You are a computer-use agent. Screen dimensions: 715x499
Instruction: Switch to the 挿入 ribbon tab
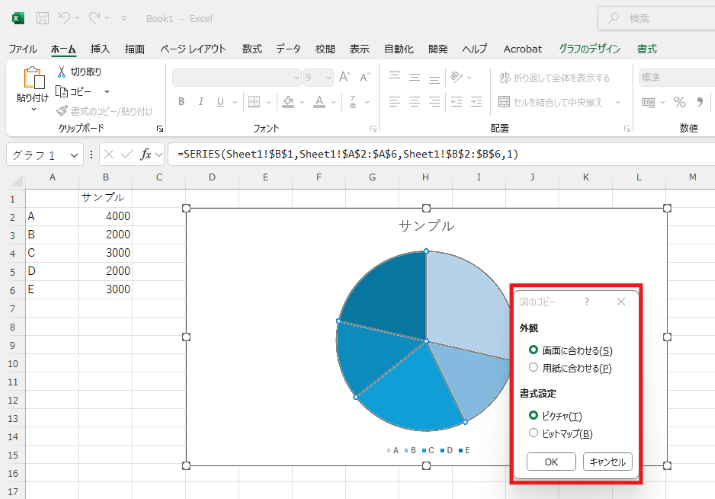point(100,49)
